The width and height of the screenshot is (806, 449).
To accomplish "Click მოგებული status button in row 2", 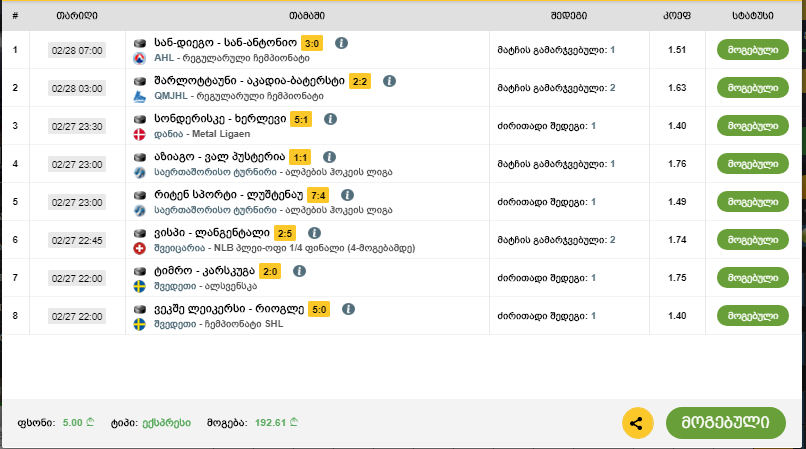I will (753, 88).
